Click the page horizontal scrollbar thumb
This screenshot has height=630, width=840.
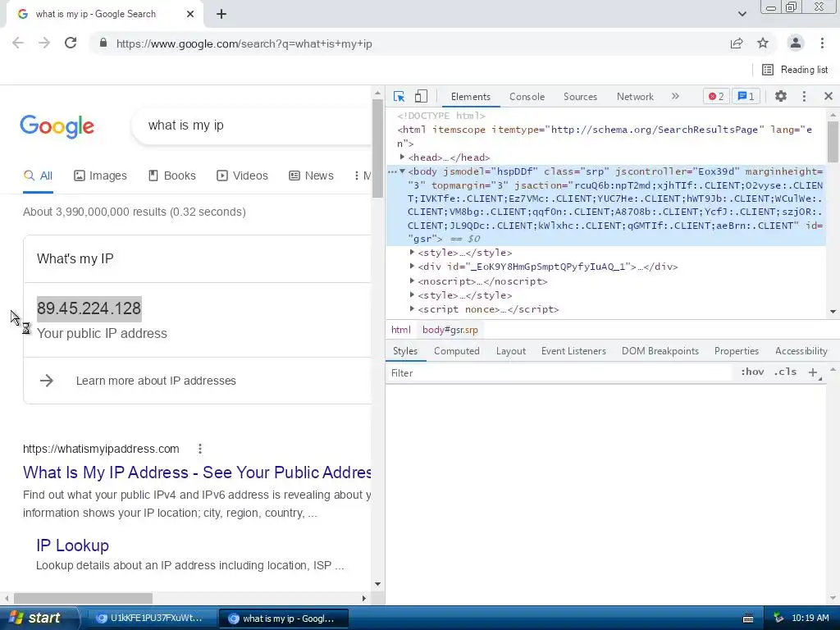click(x=83, y=598)
